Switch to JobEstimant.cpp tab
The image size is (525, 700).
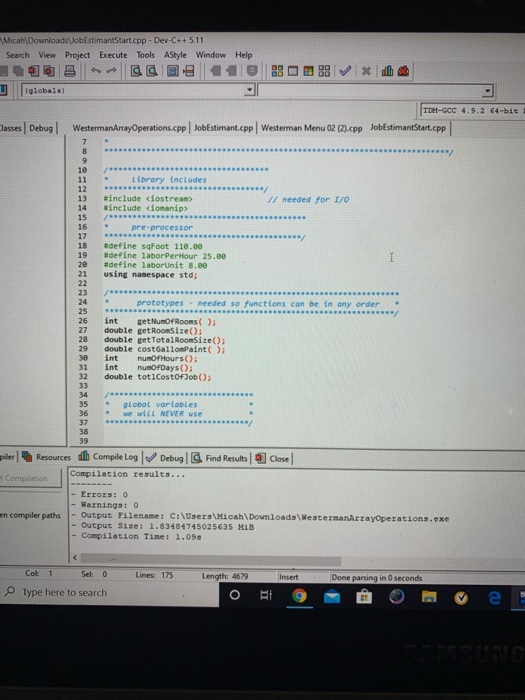(x=223, y=128)
